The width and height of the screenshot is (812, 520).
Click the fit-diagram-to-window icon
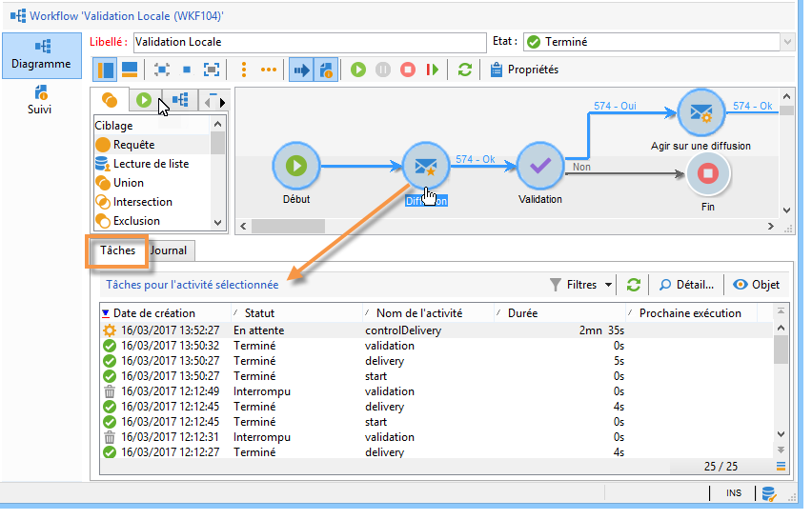(212, 70)
